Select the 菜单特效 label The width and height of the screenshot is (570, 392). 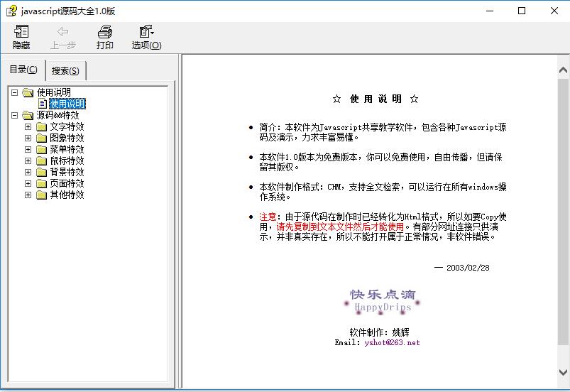pyautogui.click(x=67, y=149)
